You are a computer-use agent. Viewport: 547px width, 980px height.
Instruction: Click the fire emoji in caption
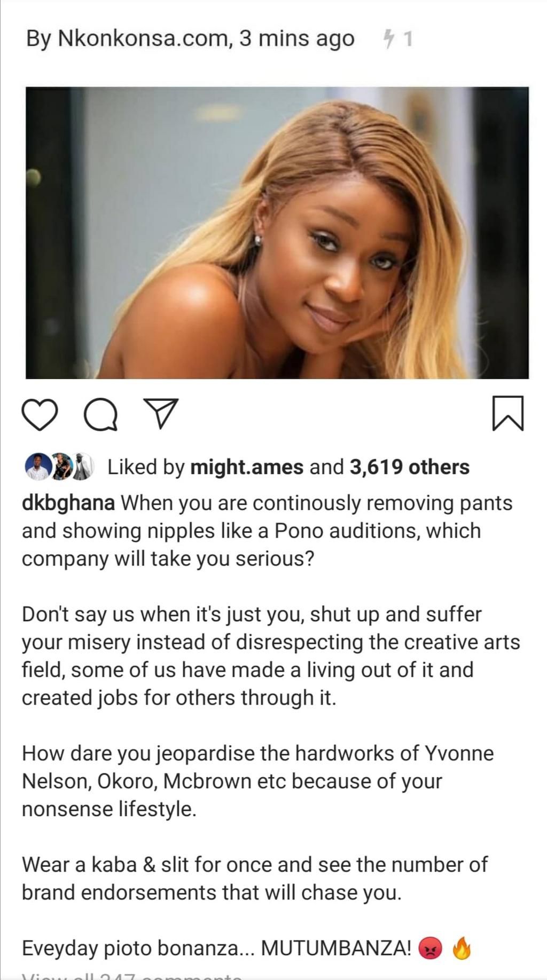(x=462, y=950)
